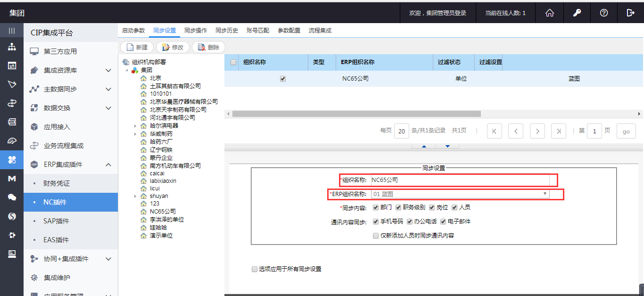Collapse the ERP集成插件 menu section
The image size is (644, 296).
pyautogui.click(x=108, y=164)
